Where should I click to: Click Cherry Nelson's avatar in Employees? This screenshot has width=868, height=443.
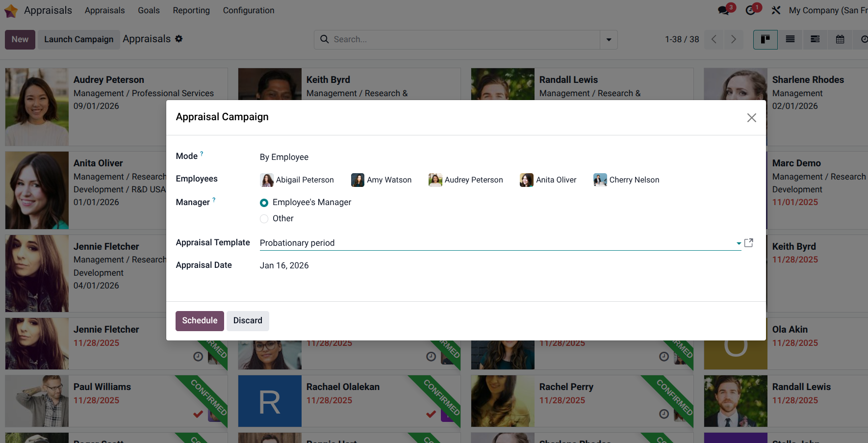click(600, 180)
